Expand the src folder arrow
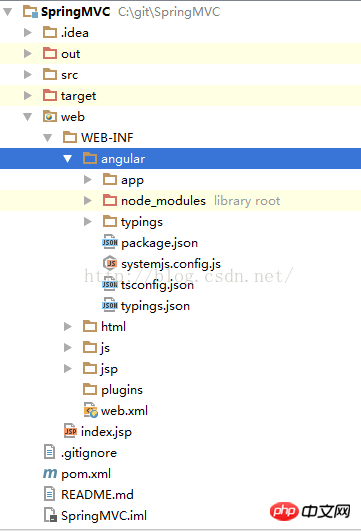Image resolution: width=361 pixels, height=531 pixels. pyautogui.click(x=28, y=75)
